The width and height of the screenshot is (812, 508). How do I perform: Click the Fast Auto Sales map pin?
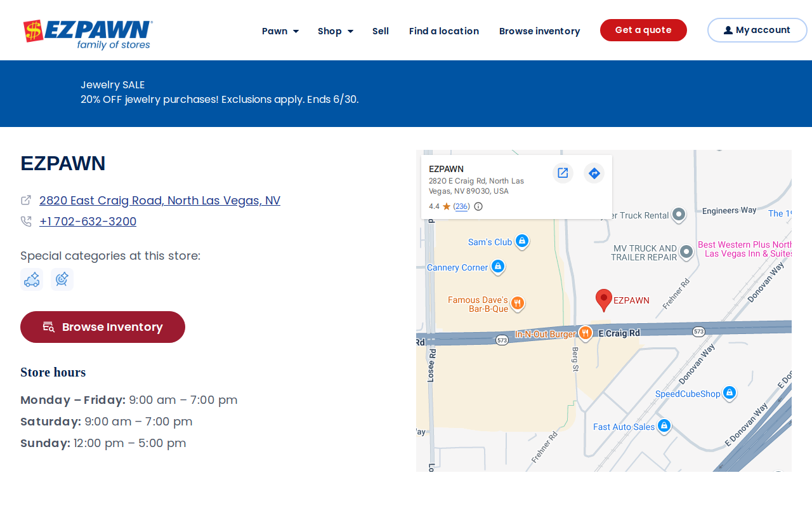point(664,426)
